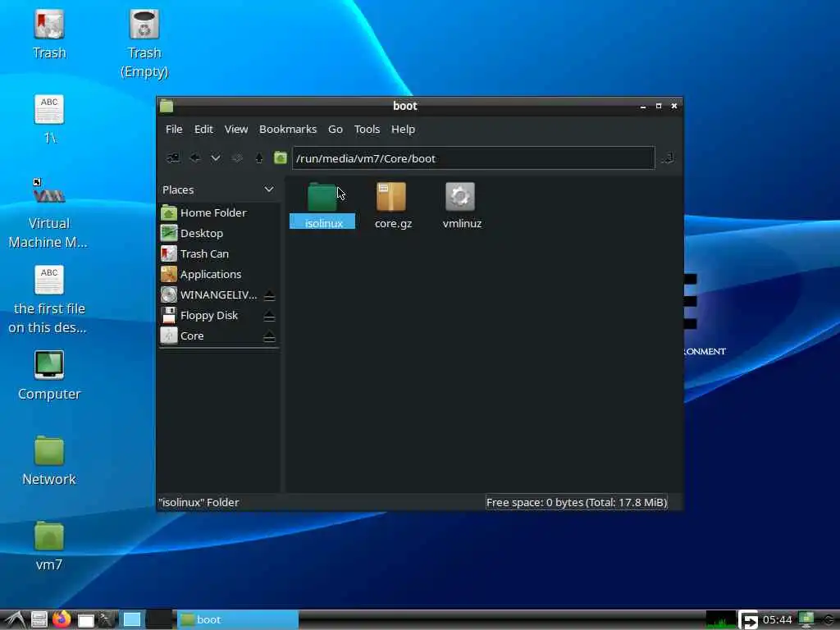
Task: Select the vmlinuz file
Action: [x=462, y=206]
